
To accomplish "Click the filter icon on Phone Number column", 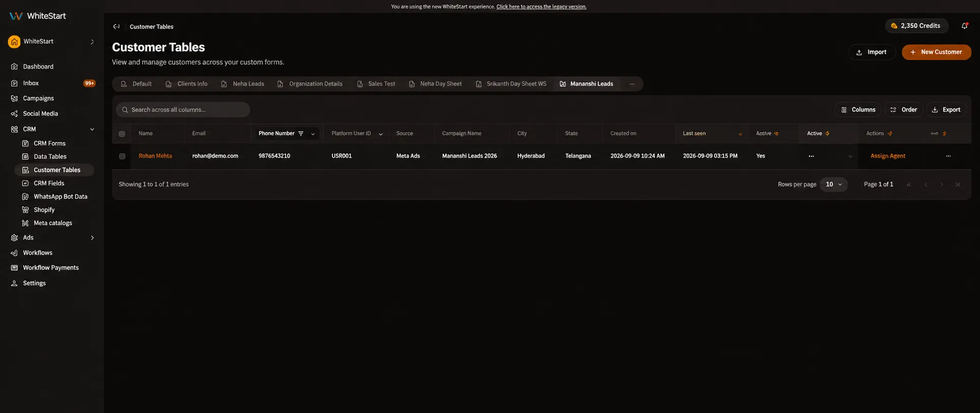I will (301, 133).
